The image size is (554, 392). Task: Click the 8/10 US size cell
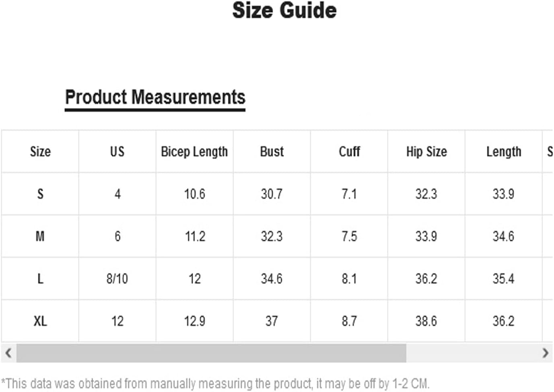point(117,279)
